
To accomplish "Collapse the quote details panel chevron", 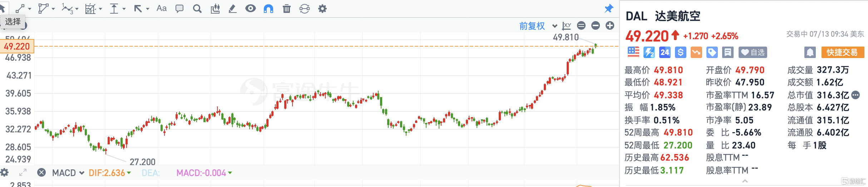I will point(745,181).
